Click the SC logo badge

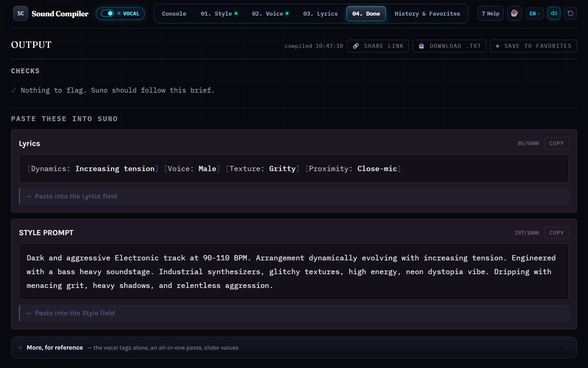click(21, 13)
